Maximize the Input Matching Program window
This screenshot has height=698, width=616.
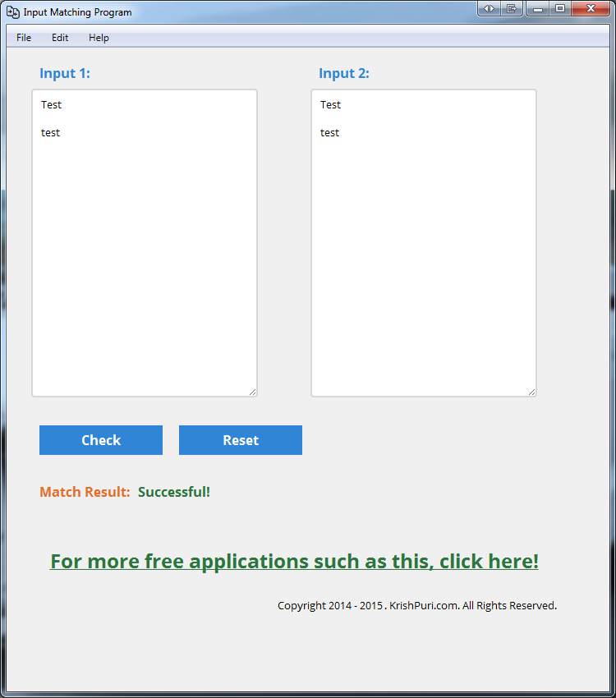[560, 8]
